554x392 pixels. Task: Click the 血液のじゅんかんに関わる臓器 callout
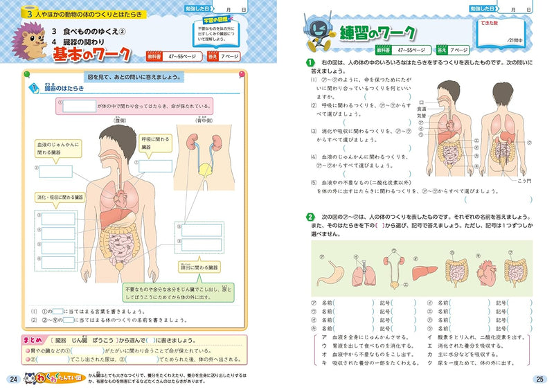59,148
